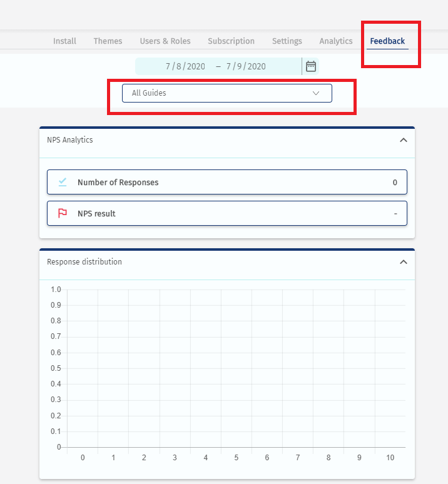Viewport: 448px width, 484px height.
Task: Select the Subscription tab
Action: click(231, 41)
